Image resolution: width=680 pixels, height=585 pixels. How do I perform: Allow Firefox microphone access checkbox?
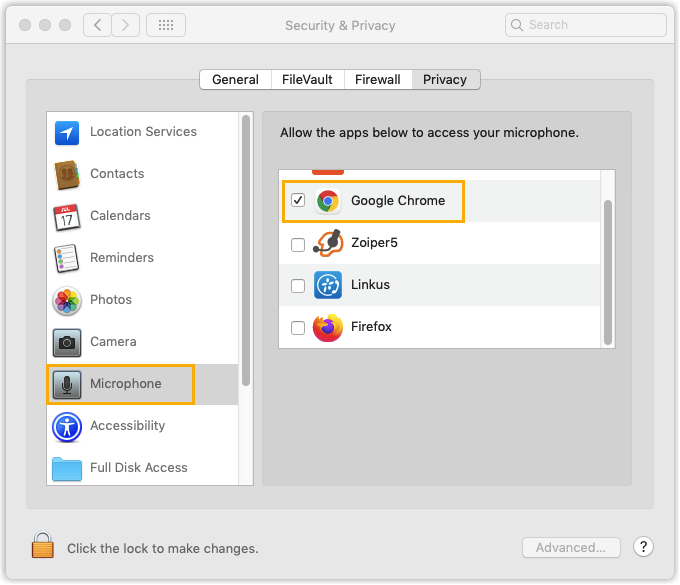298,328
